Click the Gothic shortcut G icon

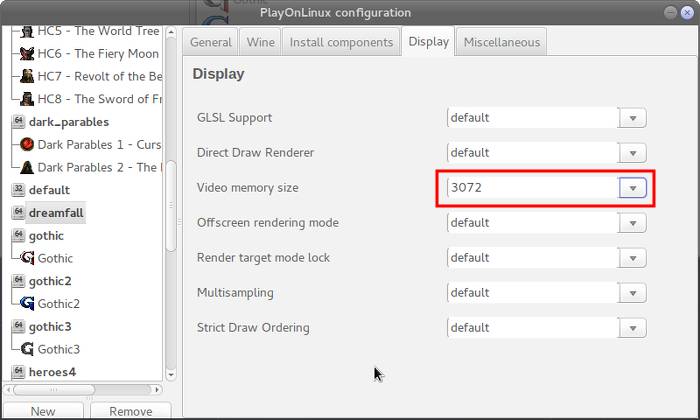pos(27,258)
